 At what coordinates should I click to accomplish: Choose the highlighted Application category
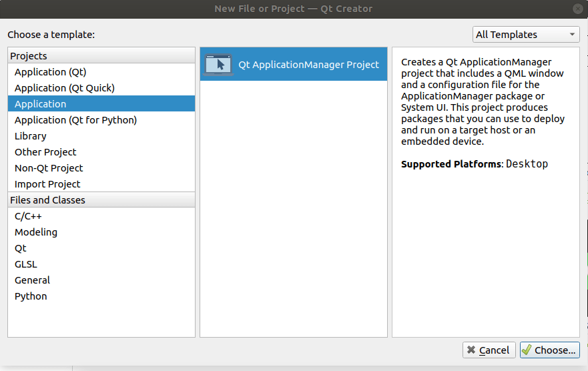click(x=40, y=104)
